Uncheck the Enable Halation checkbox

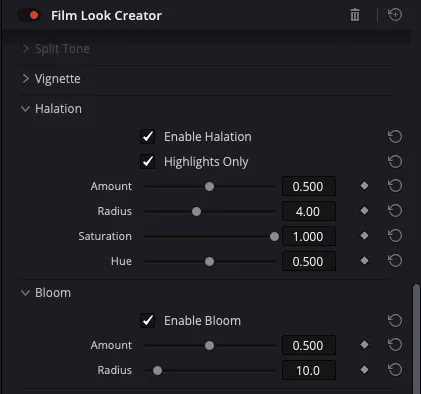tap(147, 137)
